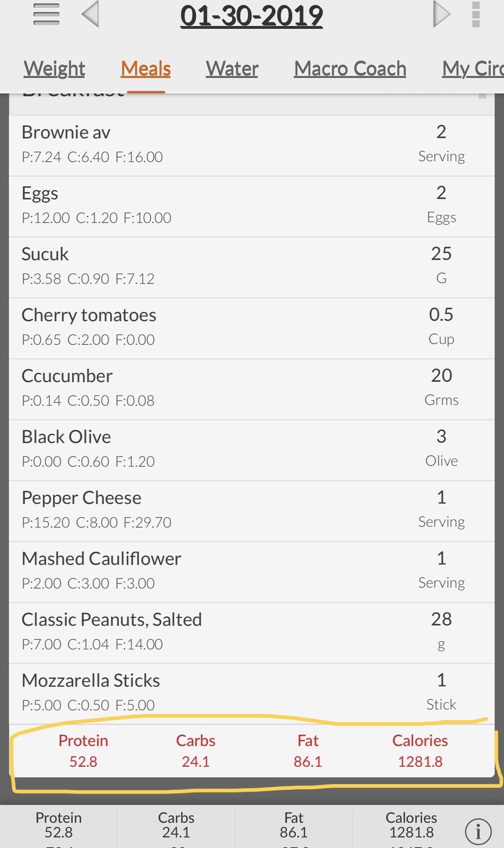Open the Water tab
Viewport: 504px width, 848px height.
pyautogui.click(x=232, y=68)
